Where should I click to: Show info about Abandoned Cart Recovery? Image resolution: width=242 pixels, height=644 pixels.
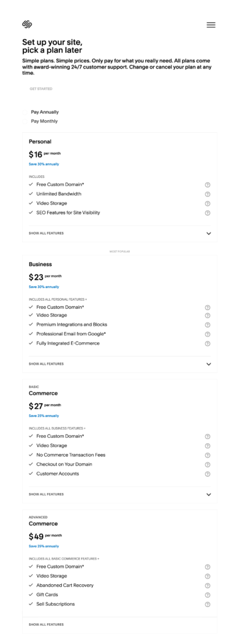(207, 586)
